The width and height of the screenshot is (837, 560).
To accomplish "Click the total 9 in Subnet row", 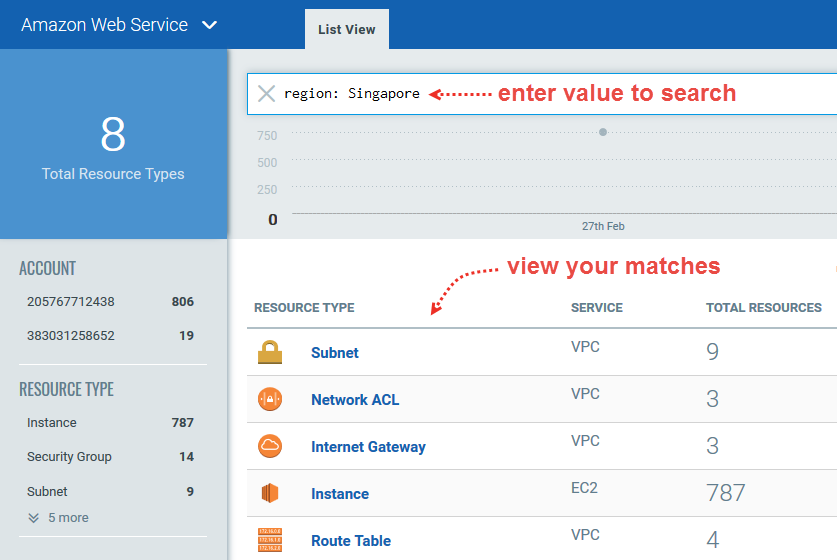I will 713,352.
